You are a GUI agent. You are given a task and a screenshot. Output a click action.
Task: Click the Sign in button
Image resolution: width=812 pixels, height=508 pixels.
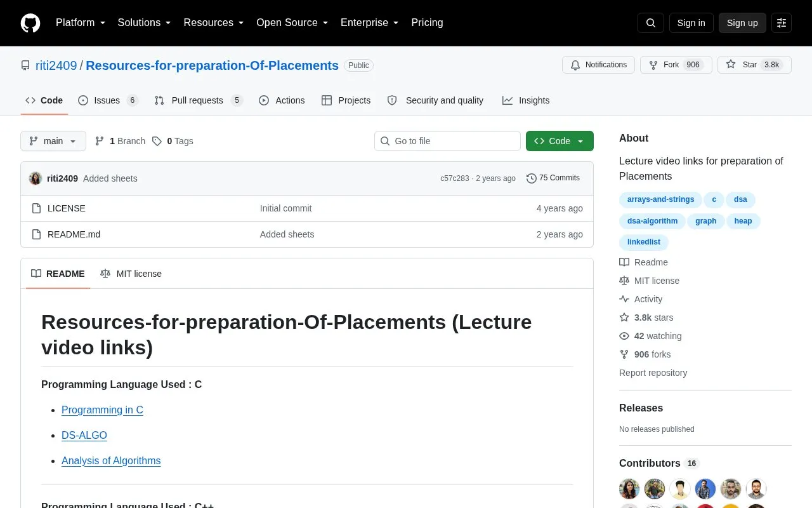pyautogui.click(x=691, y=23)
